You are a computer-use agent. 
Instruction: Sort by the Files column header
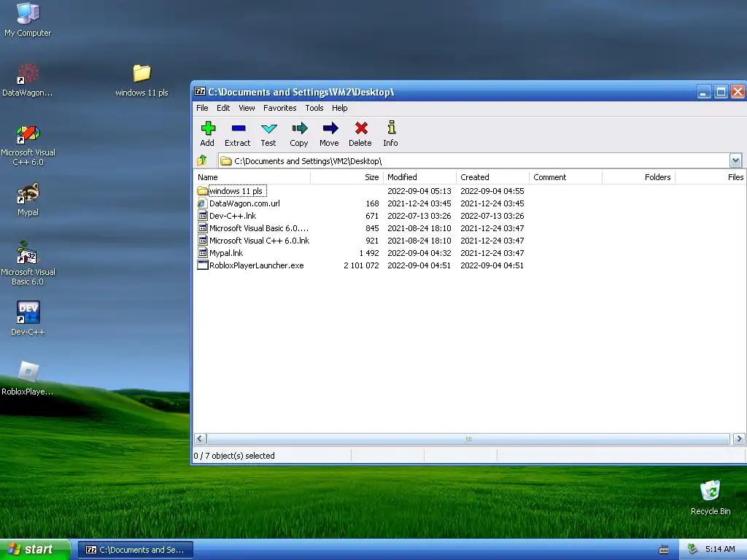click(711, 177)
